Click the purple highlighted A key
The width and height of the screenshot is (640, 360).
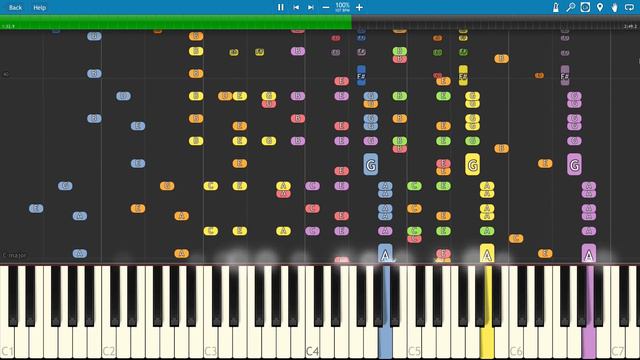click(588, 341)
